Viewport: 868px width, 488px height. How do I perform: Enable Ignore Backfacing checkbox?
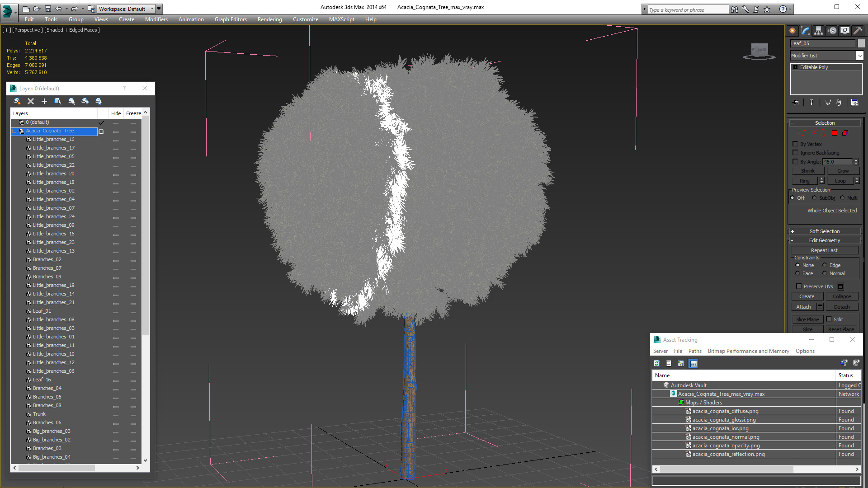(796, 153)
